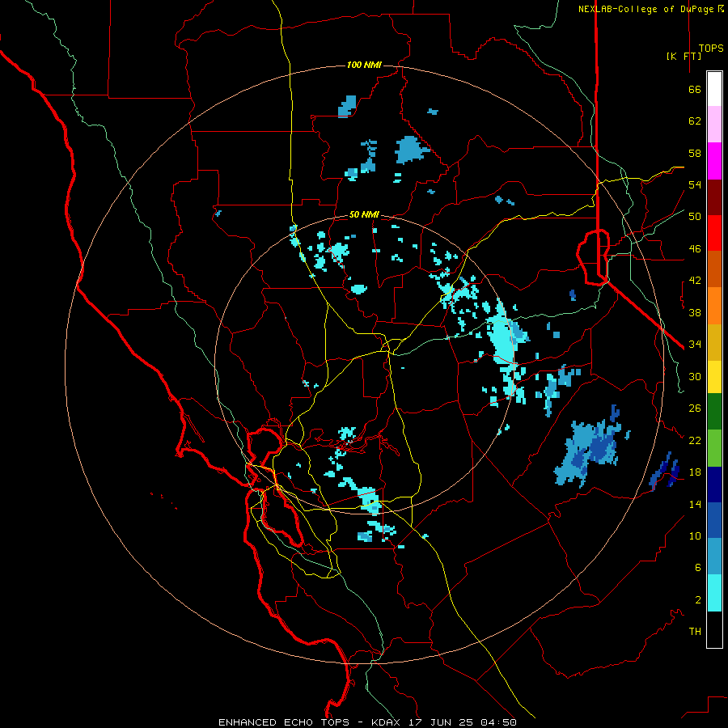Click the legend value "22"
This screenshot has height=728, width=728.
[x=695, y=440]
